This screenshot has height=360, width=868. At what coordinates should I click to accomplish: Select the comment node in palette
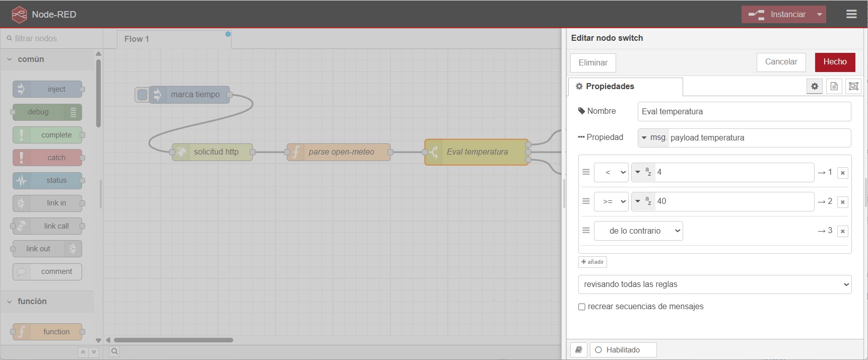[47, 271]
